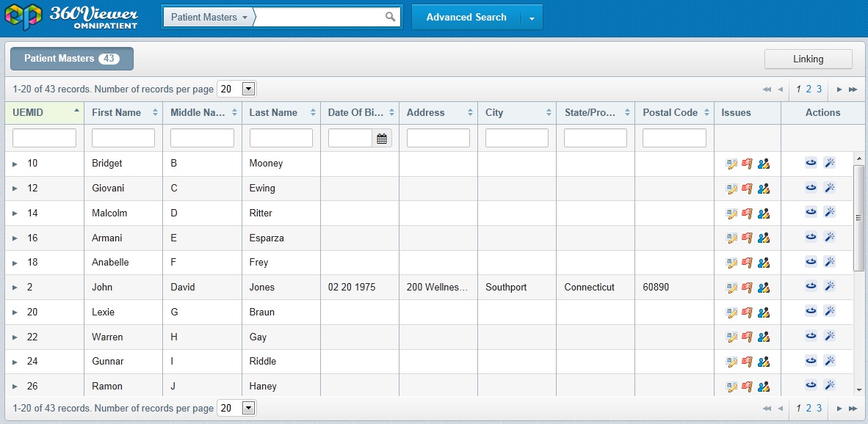Viewport: 868px width, 424px height.
Task: Click the 360Viewer OmniPatient logo
Action: 71,18
